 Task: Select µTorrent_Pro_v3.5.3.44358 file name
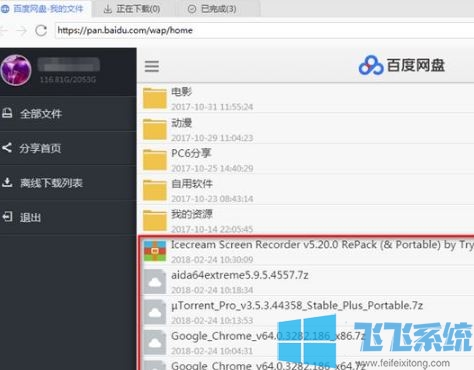point(297,306)
